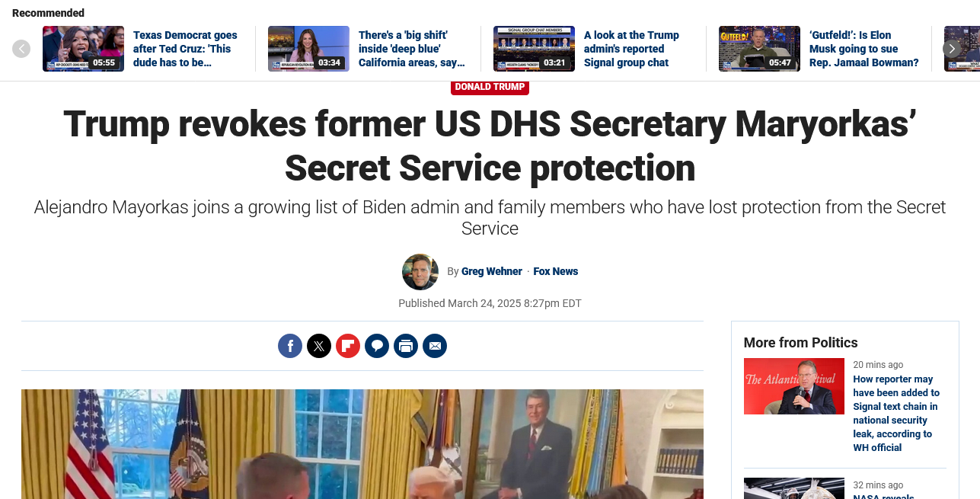Share via Flipboard icon
Image resolution: width=980 pixels, height=499 pixels.
coord(348,346)
